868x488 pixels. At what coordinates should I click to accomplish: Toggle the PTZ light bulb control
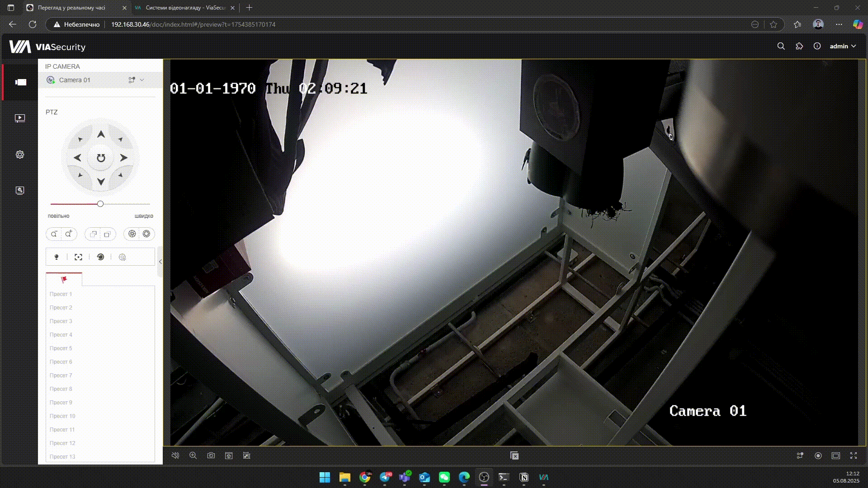[x=57, y=257]
